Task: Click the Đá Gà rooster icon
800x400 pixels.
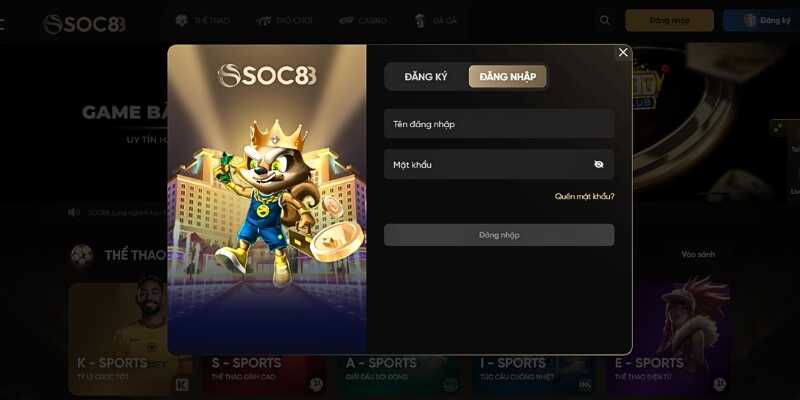Action: tap(420, 20)
